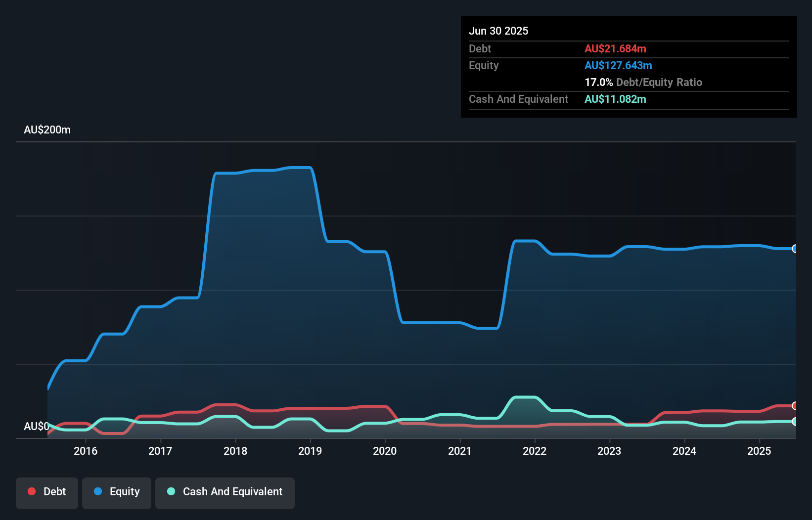812x520 pixels.
Task: Select the teal Cash endpoint marker on chart
Action: [795, 422]
